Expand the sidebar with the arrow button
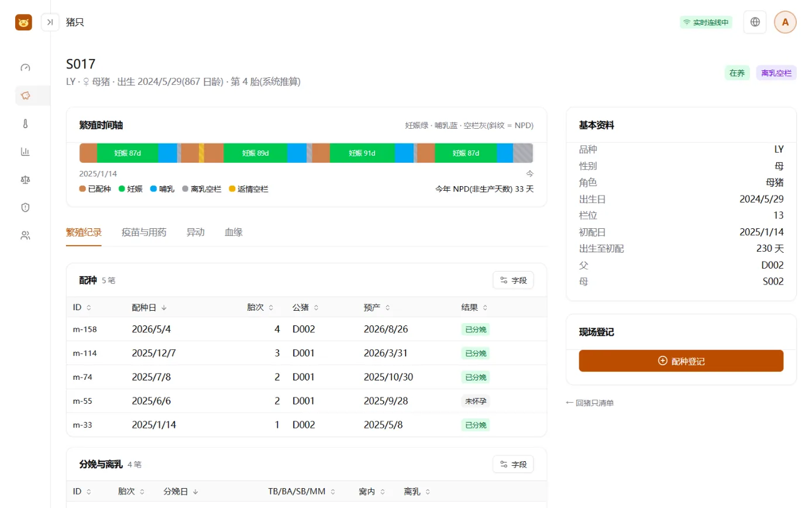Image resolution: width=812 pixels, height=508 pixels. coord(50,22)
